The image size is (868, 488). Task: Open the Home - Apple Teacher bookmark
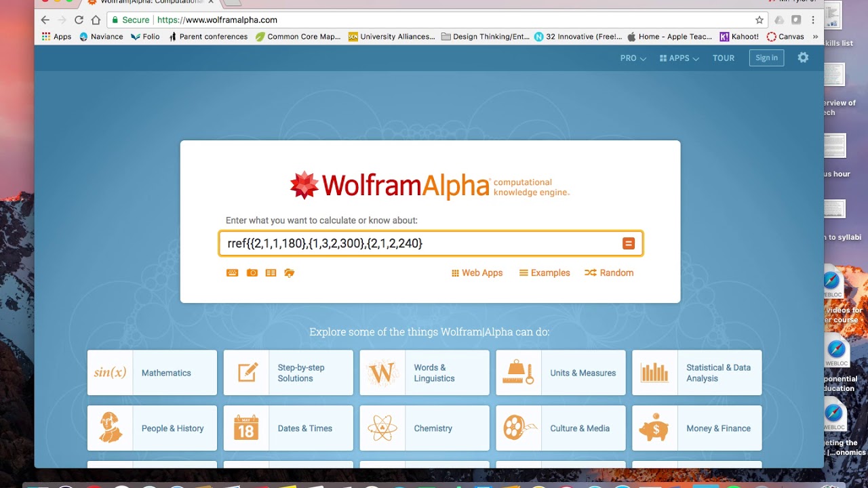point(669,37)
